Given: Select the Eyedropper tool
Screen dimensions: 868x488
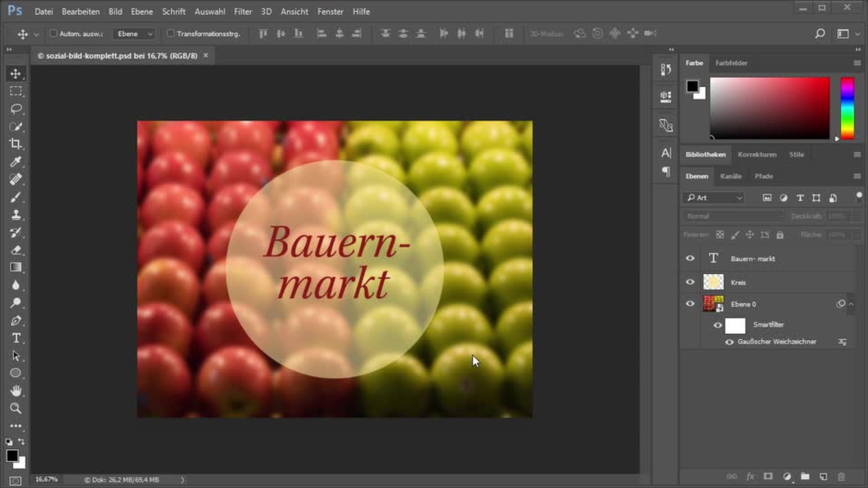Looking at the screenshot, I should coord(15,162).
